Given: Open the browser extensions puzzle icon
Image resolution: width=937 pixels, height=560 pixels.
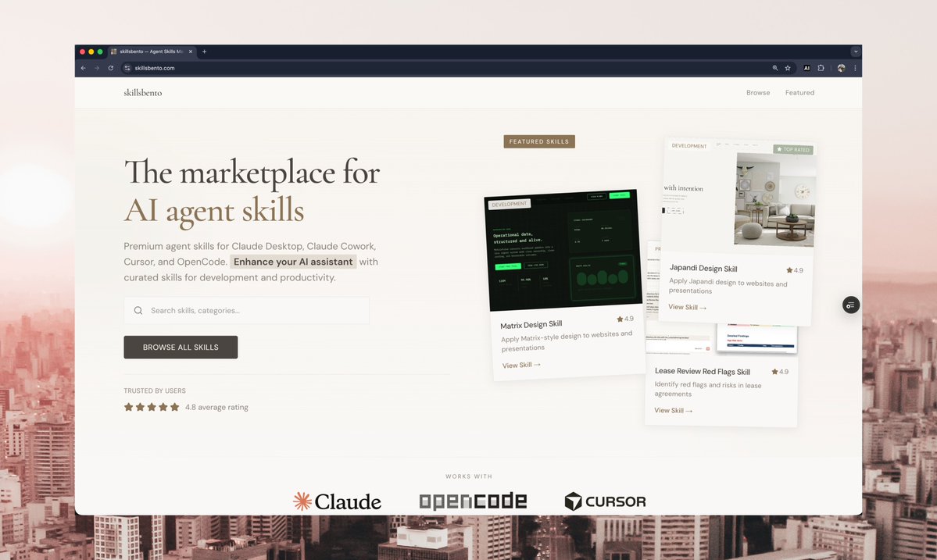Looking at the screenshot, I should point(821,68).
